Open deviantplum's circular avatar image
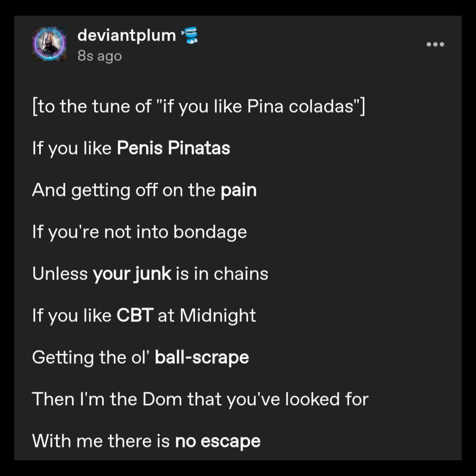The width and height of the screenshot is (476, 476). pyautogui.click(x=49, y=44)
